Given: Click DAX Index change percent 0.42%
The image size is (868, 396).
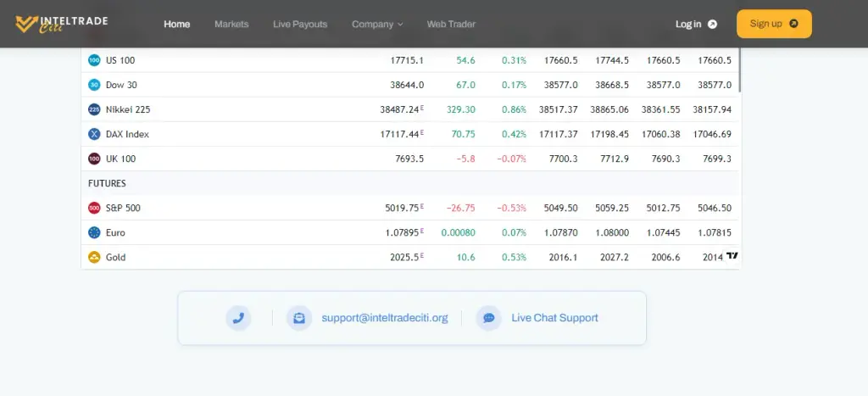Looking at the screenshot, I should pyautogui.click(x=514, y=134).
